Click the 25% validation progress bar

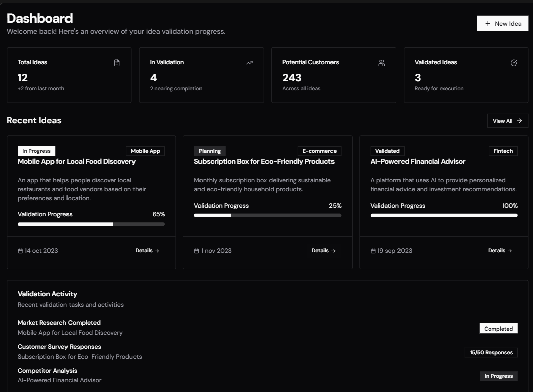[268, 215]
